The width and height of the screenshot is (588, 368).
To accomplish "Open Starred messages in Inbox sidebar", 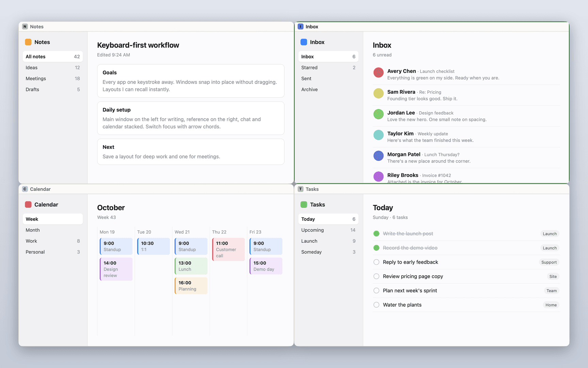I will coord(328,67).
